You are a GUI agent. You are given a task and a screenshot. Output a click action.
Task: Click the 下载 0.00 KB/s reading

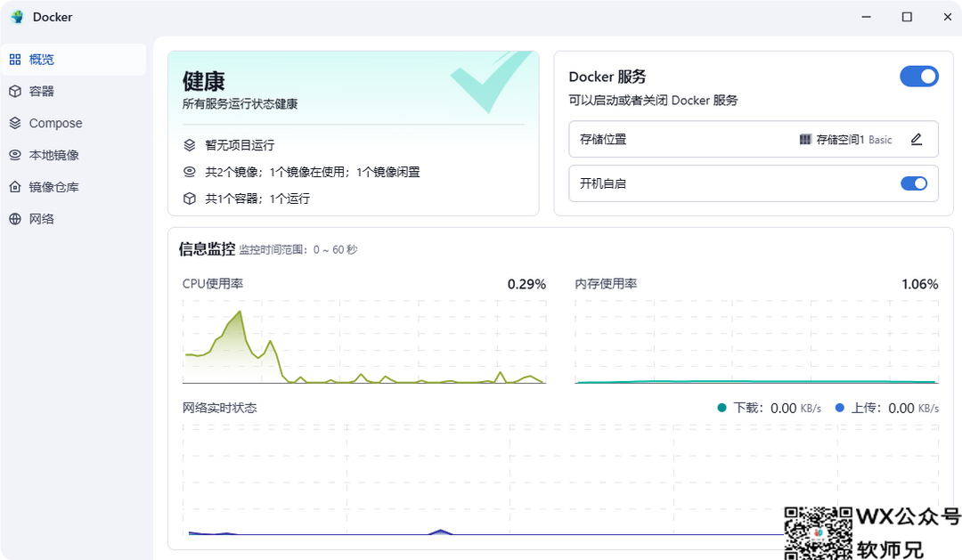770,408
